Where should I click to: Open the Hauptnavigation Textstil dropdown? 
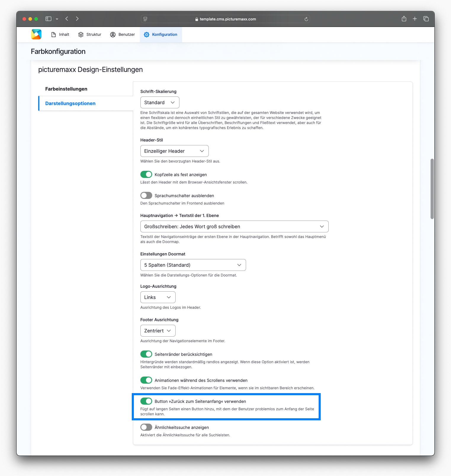(235, 226)
